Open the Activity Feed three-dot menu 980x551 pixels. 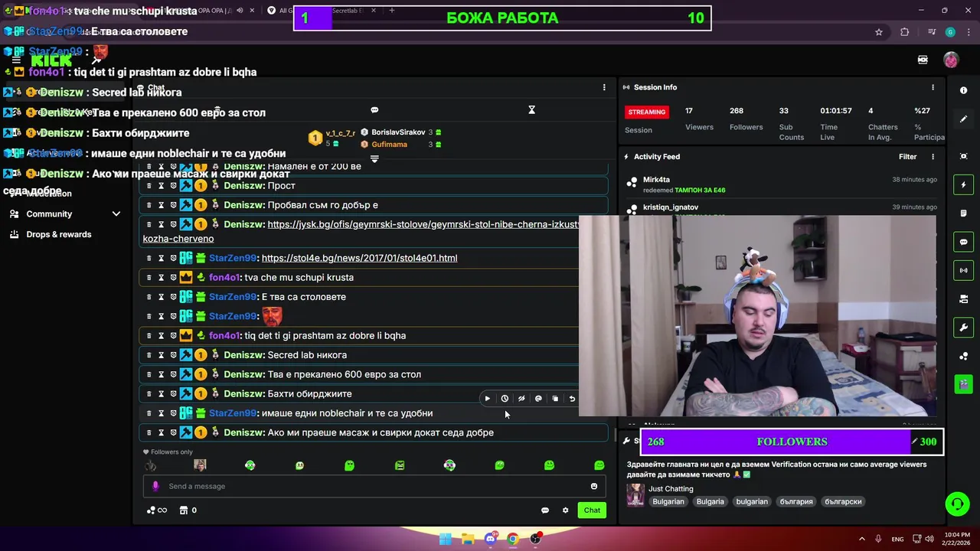coord(933,157)
